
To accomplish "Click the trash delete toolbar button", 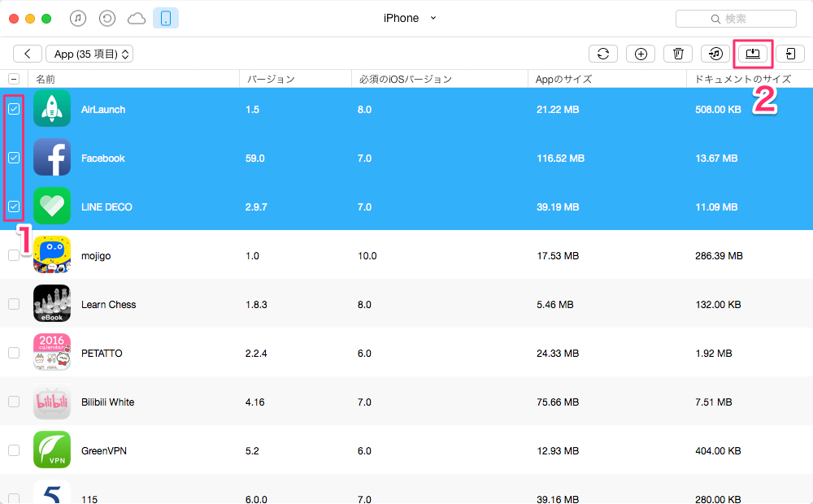I will tap(678, 54).
